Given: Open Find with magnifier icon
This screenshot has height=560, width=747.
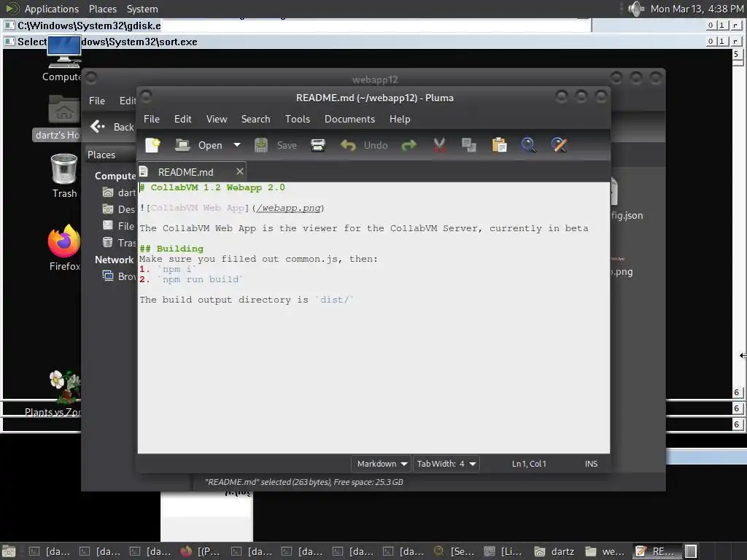Looking at the screenshot, I should click(528, 145).
